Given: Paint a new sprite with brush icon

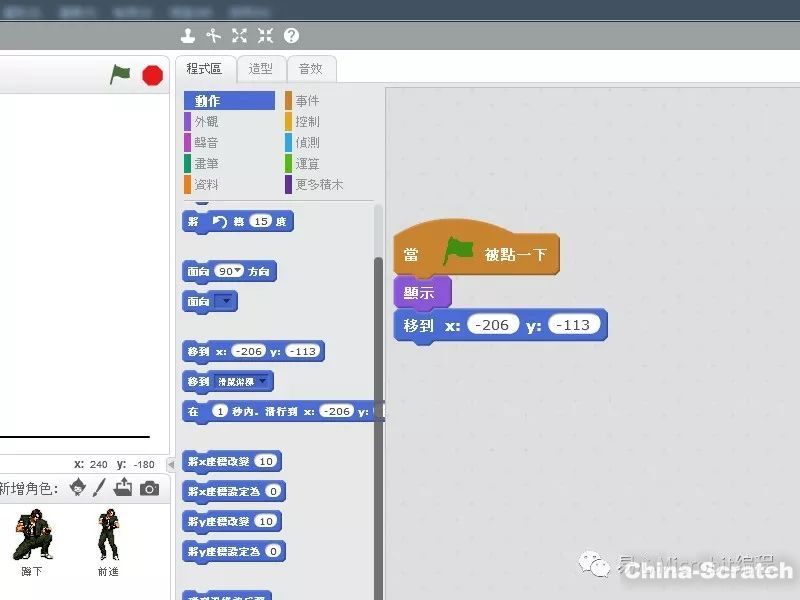Looking at the screenshot, I should (x=99, y=488).
